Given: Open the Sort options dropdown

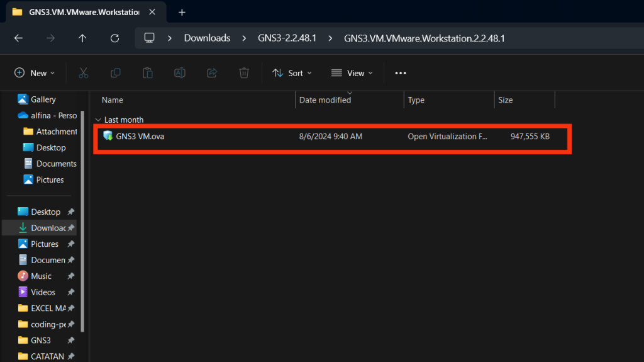Looking at the screenshot, I should [x=292, y=73].
